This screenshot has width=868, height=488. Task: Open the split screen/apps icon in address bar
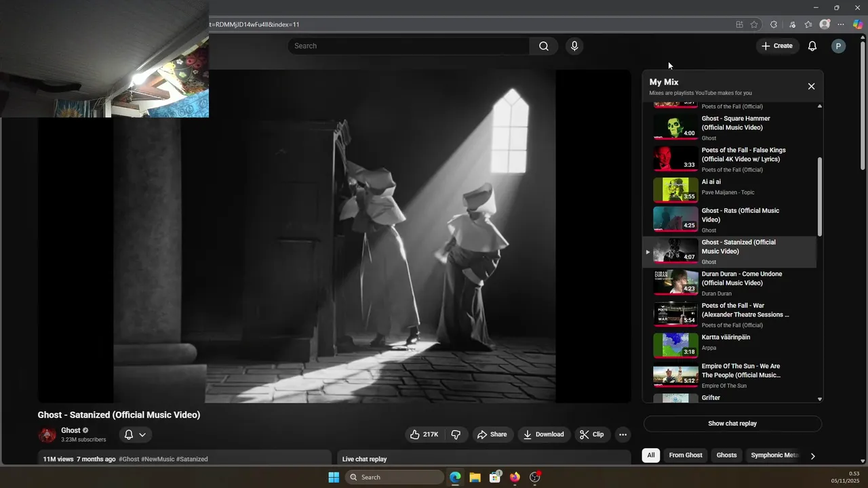739,24
